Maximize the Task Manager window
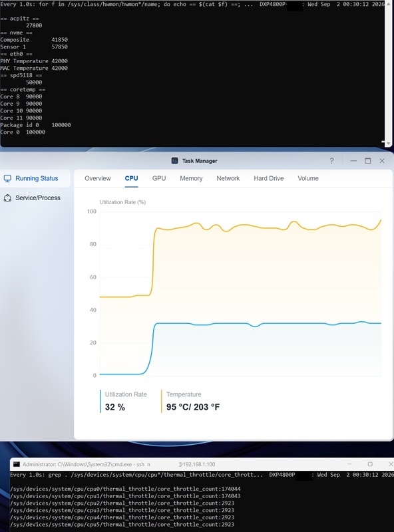This screenshot has height=532, width=394. pos(367,161)
